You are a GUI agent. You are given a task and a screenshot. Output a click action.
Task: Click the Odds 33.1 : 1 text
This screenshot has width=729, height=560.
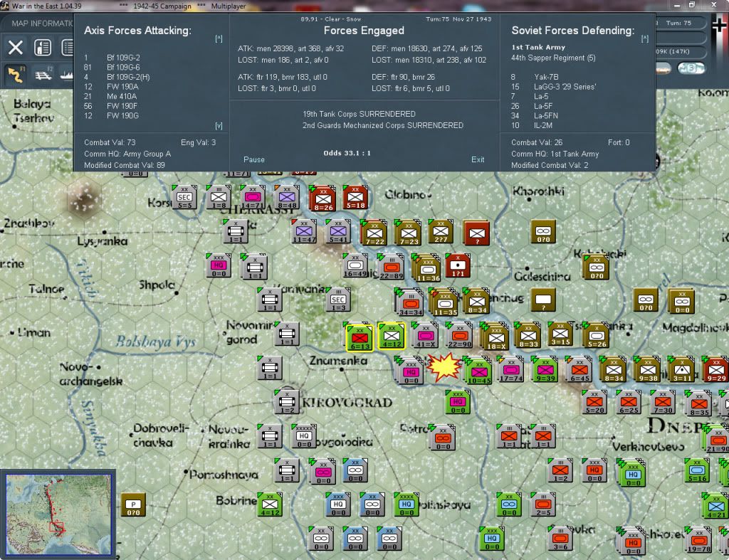(x=347, y=153)
